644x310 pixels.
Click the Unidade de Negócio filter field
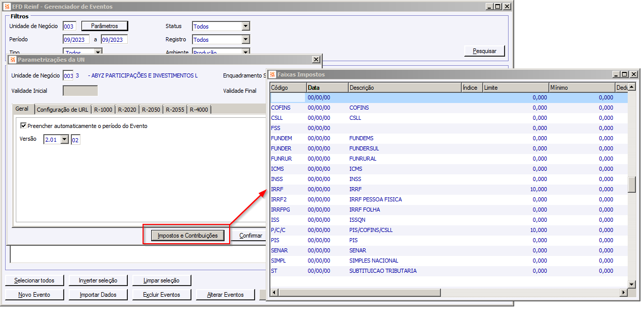pyautogui.click(x=69, y=26)
